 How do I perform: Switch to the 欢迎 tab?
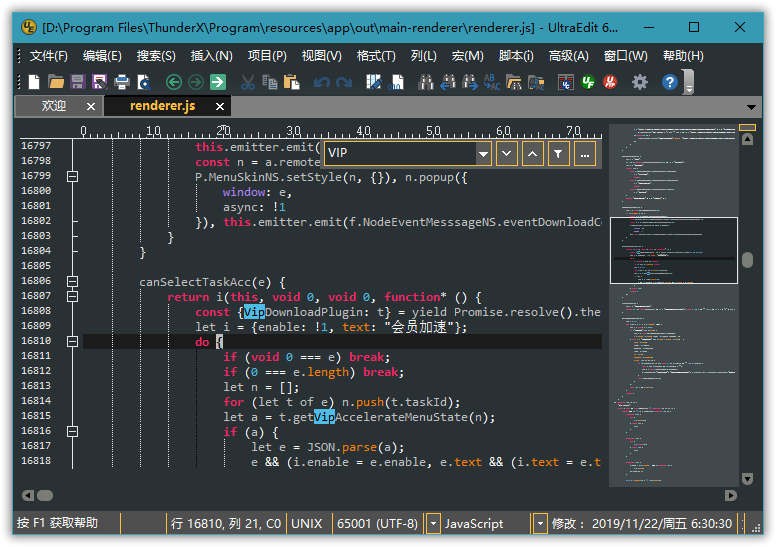click(54, 106)
